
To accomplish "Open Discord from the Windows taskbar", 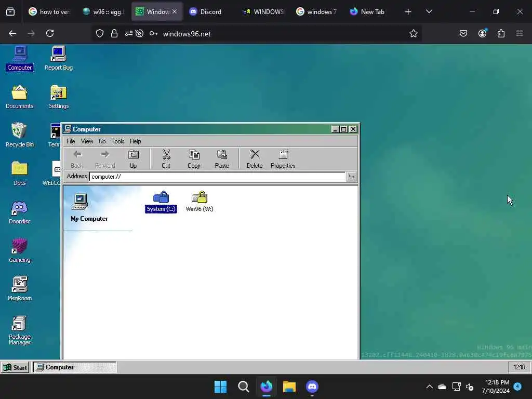I will 312,387.
